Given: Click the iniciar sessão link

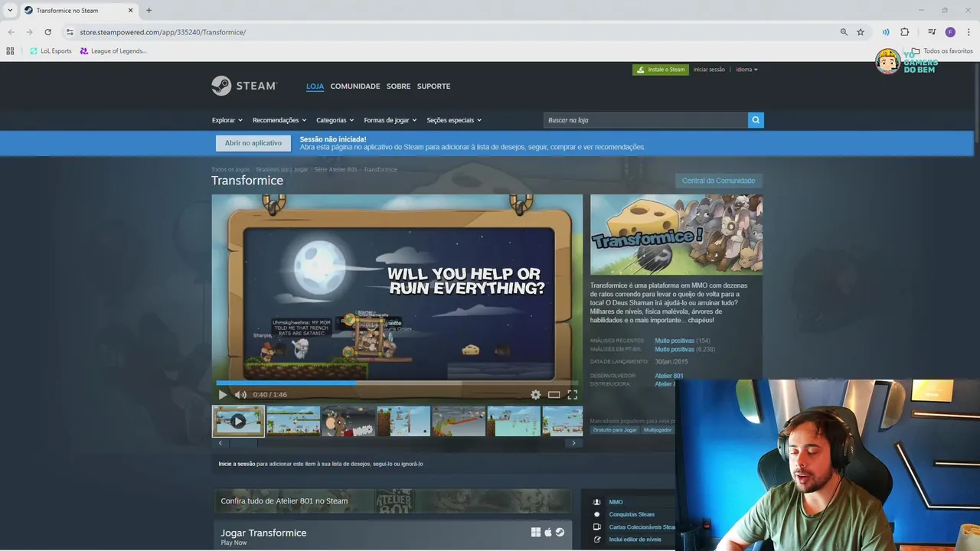Looking at the screenshot, I should coord(709,70).
